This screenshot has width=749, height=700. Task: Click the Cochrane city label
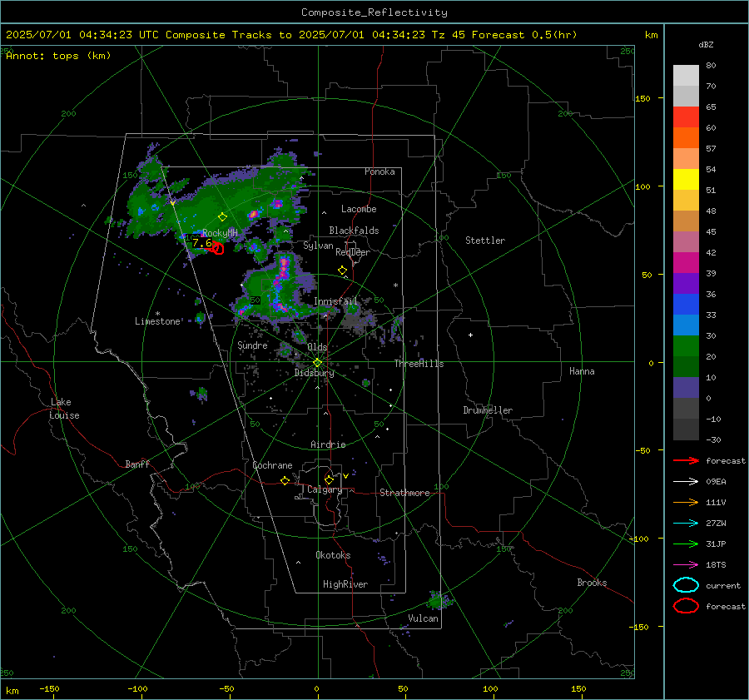[x=272, y=465]
